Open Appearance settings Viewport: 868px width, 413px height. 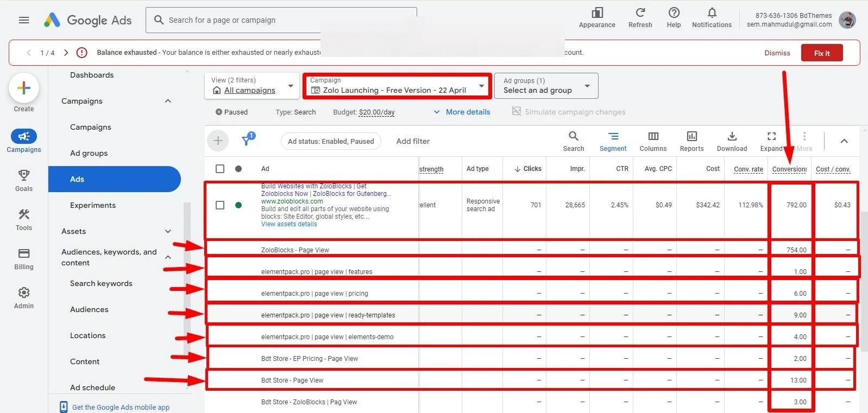pos(597,17)
